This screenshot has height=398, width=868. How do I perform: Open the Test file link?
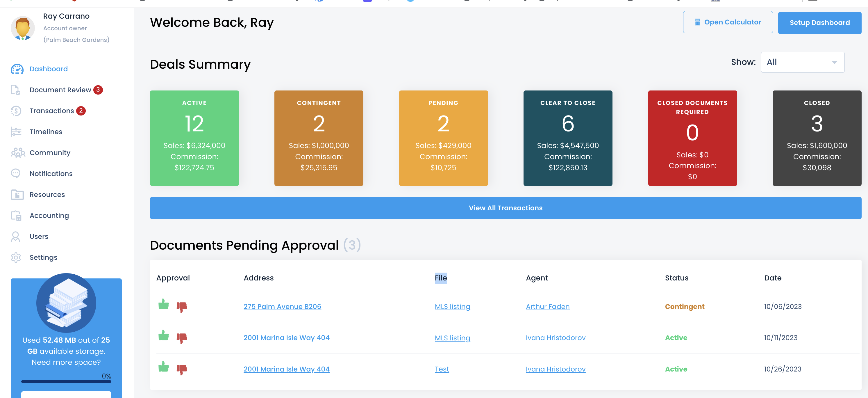[442, 369]
